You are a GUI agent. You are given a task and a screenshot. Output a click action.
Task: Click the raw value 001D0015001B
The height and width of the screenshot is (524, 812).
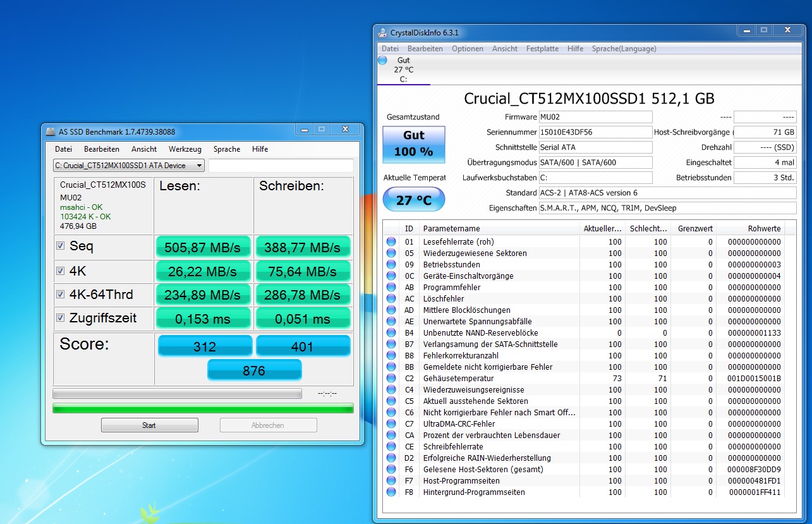tap(754, 378)
